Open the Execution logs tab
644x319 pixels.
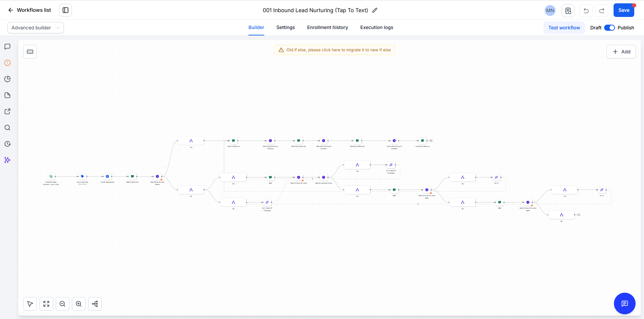tap(377, 27)
